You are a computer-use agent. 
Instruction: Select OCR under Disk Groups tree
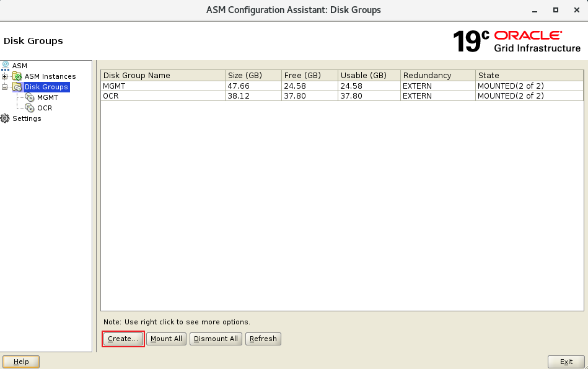(x=45, y=108)
